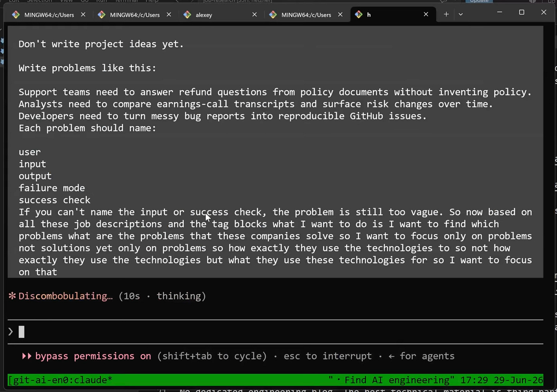Close the terminal window
557x392 pixels.
pos(544,12)
